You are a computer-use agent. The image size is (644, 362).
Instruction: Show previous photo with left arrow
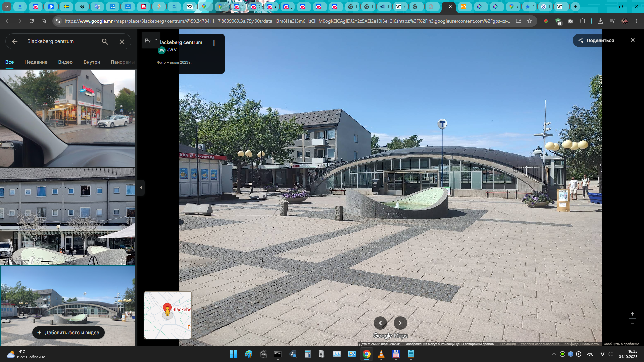(380, 323)
